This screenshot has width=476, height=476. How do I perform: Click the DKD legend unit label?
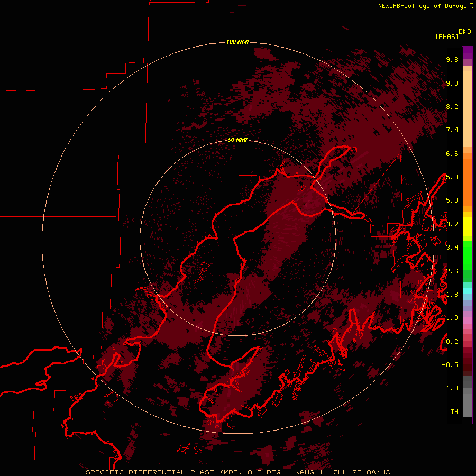click(x=465, y=32)
